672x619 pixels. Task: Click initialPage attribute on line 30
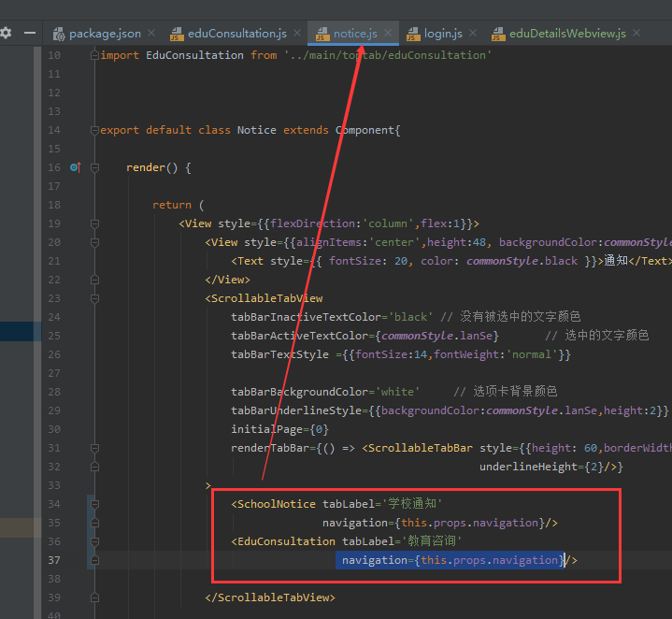tap(267, 429)
